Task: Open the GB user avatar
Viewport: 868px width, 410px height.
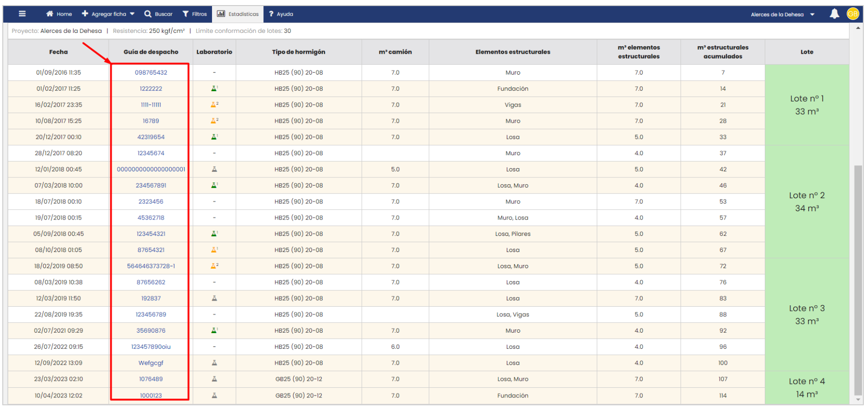Action: coord(853,14)
